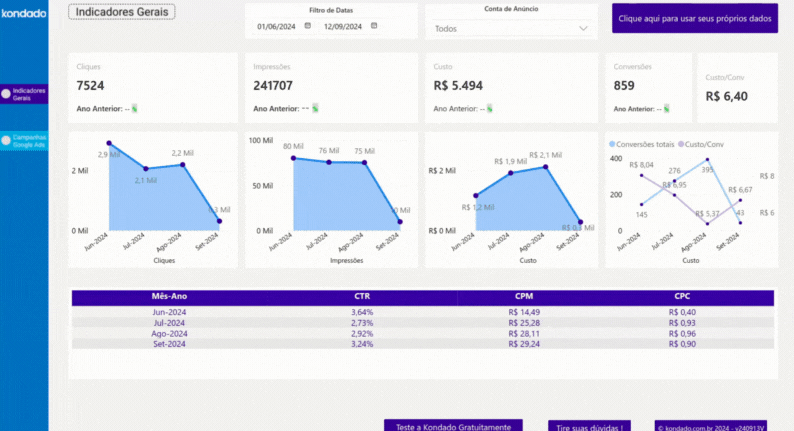This screenshot has height=431, width=794.
Task: Toggle the Conversões totais legend item
Action: 643,144
